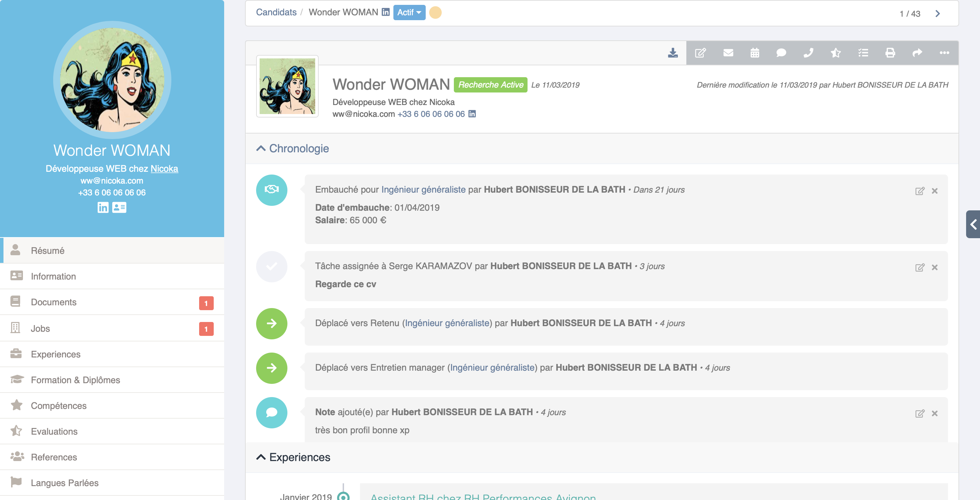Edit the Note ajouté(e) timeline entry
This screenshot has height=500, width=980.
[919, 413]
